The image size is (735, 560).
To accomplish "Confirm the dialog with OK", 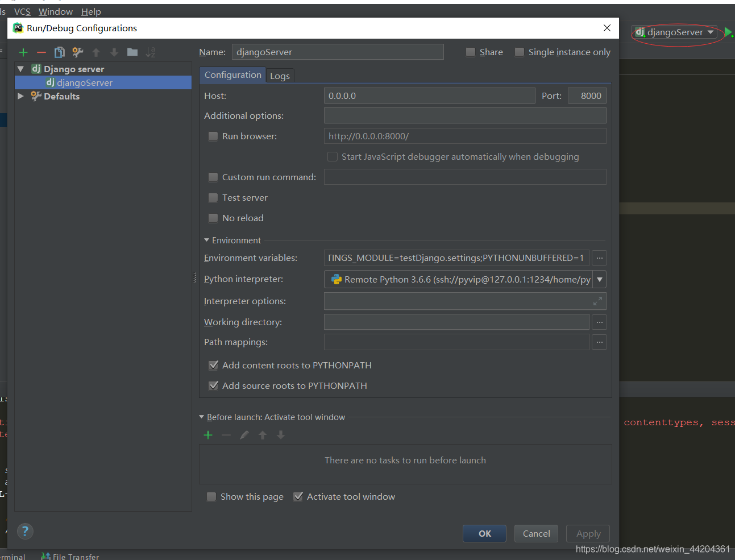I will (x=485, y=534).
